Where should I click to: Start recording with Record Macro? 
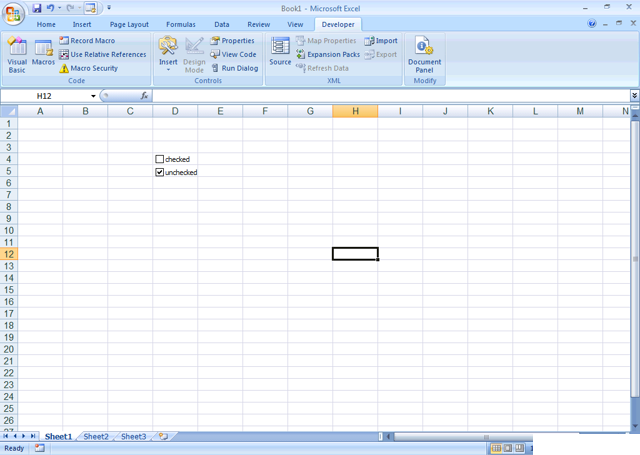(91, 41)
